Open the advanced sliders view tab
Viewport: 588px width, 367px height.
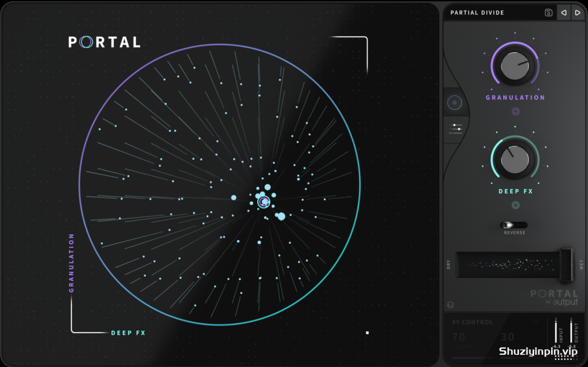click(x=455, y=129)
